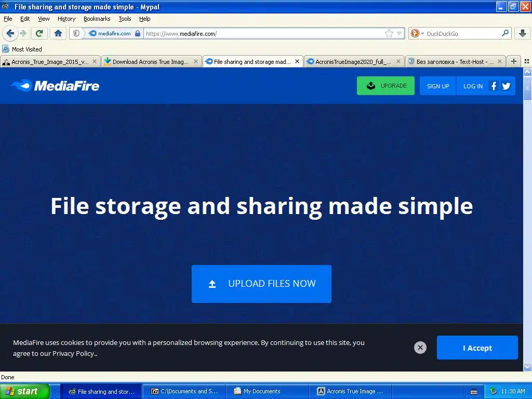532x399 pixels.
Task: Accept cookies with I Accept button
Action: (x=477, y=348)
